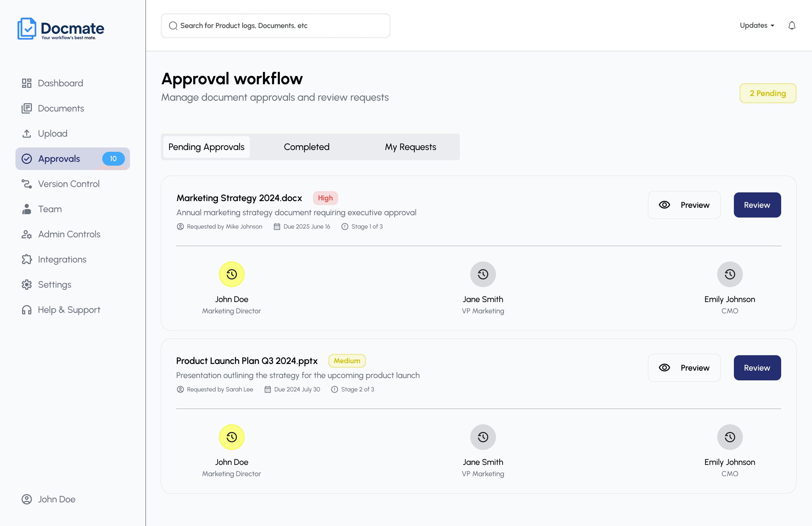The width and height of the screenshot is (812, 526).
Task: Open Marketing Strategy 2024.docx title
Action: (239, 198)
